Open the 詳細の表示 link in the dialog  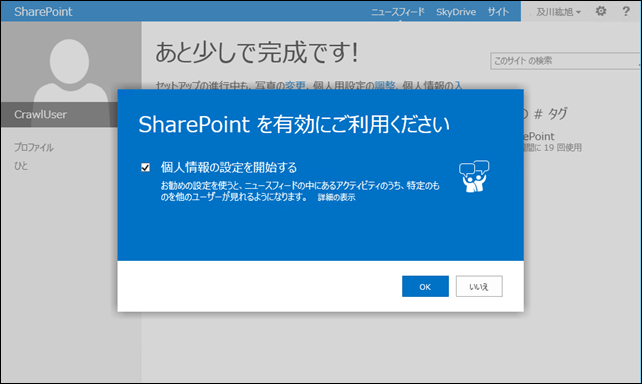(337, 197)
